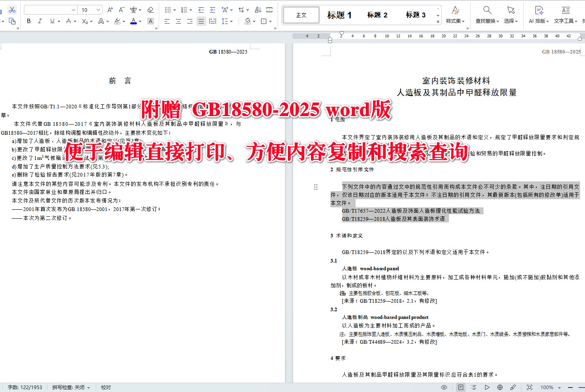This screenshot has height=392, width=585.
Task: Apply the 正文 body text style
Action: click(x=300, y=15)
